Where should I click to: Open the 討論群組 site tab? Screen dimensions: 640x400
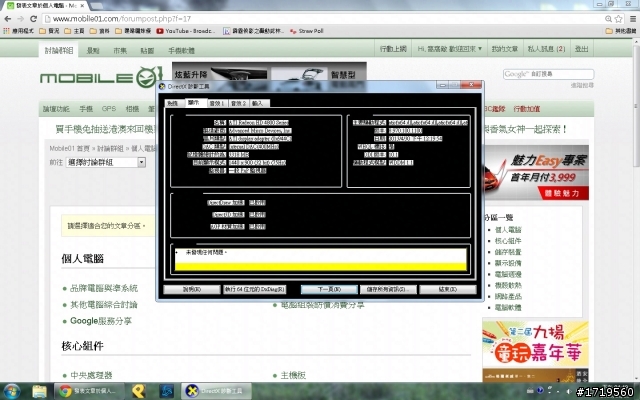(59, 50)
